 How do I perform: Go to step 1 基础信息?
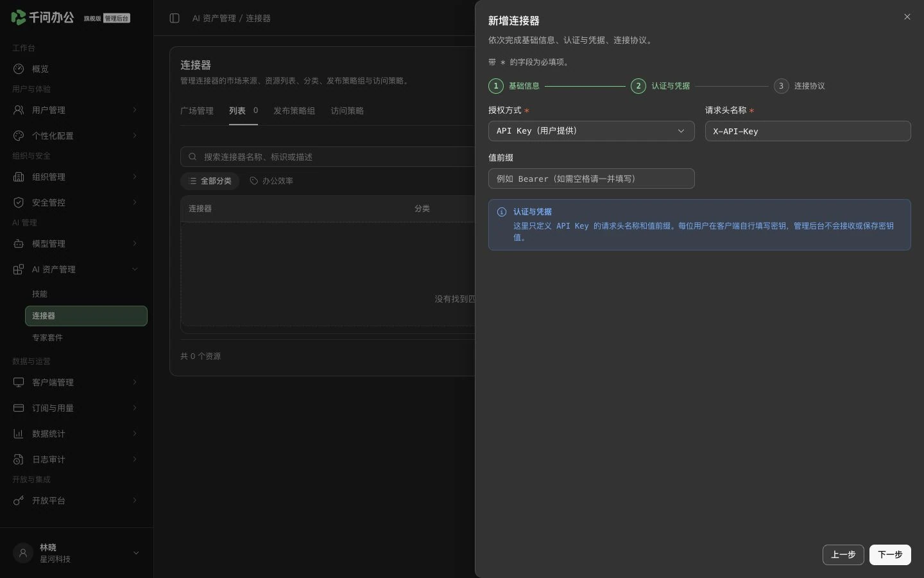514,86
